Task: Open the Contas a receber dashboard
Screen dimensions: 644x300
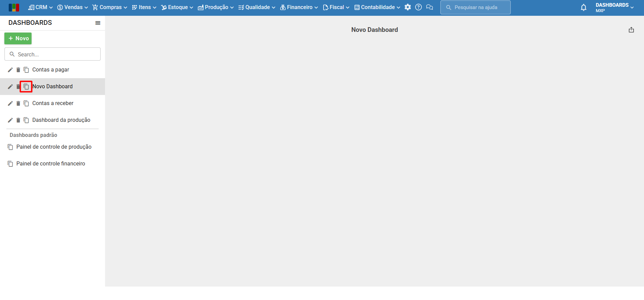Action: pyautogui.click(x=53, y=103)
